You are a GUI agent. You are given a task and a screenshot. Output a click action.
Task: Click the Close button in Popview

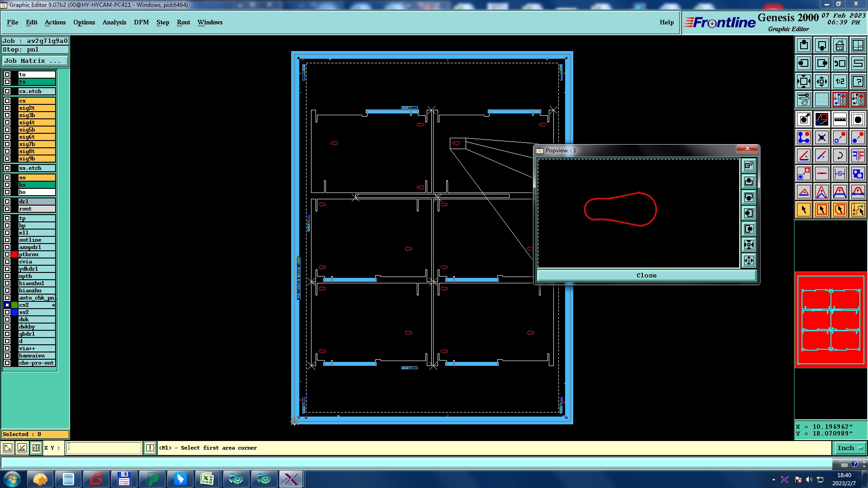click(646, 276)
